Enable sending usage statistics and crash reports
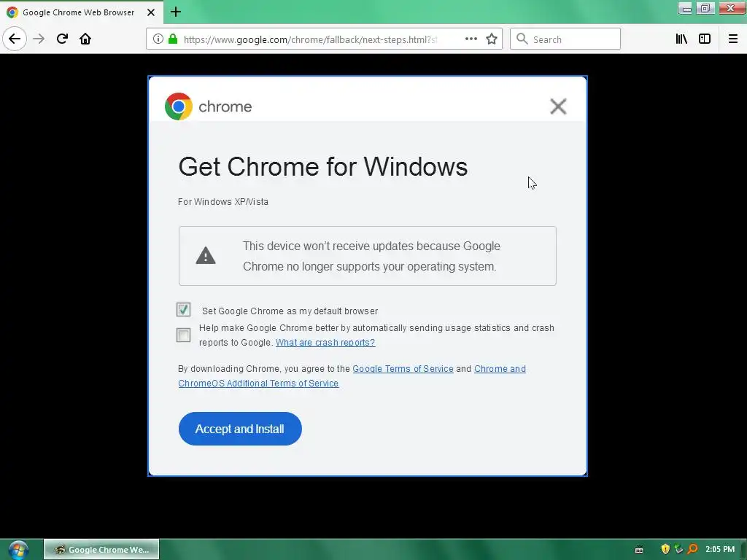Screen dimensions: 747x560 [x=183, y=335]
